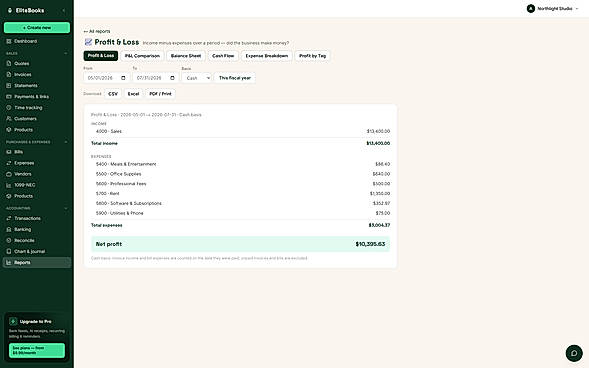This screenshot has width=589, height=368.
Task: Go to Invoices via its sidebar icon
Action: (x=9, y=74)
